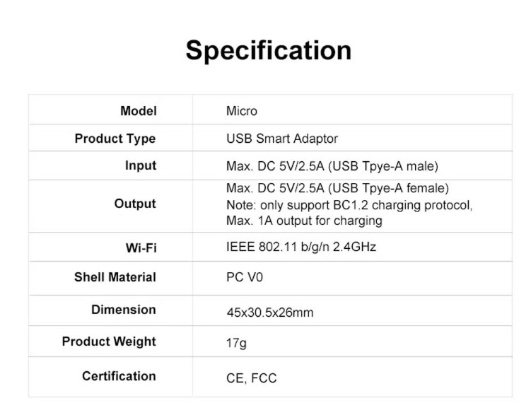The width and height of the screenshot is (531, 420).
Task: Select the USB Smart Adaptor text
Action: tap(282, 139)
